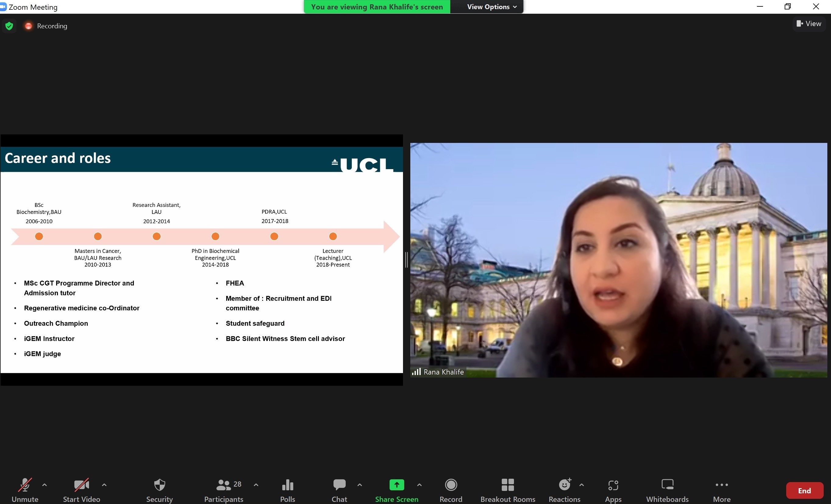Open the Participants panel
The height and width of the screenshot is (504, 831).
click(x=224, y=490)
